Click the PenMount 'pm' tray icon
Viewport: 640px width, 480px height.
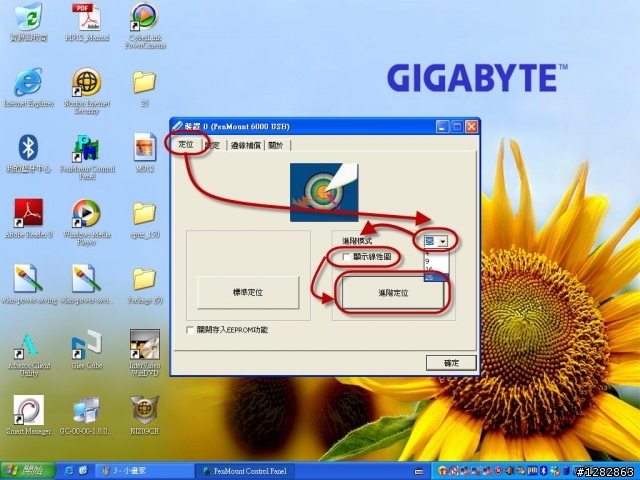[x=532, y=471]
